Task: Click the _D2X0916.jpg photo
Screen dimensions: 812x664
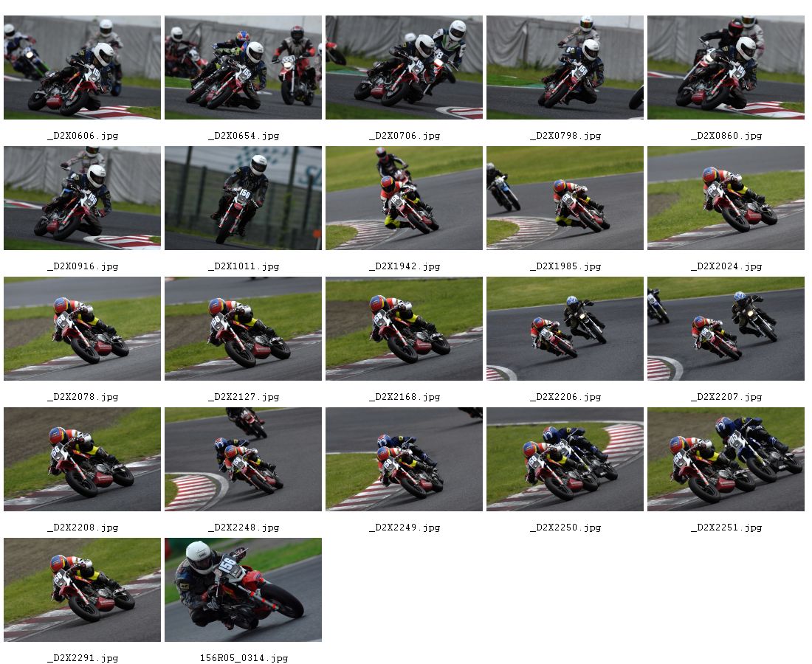Action: (82, 198)
